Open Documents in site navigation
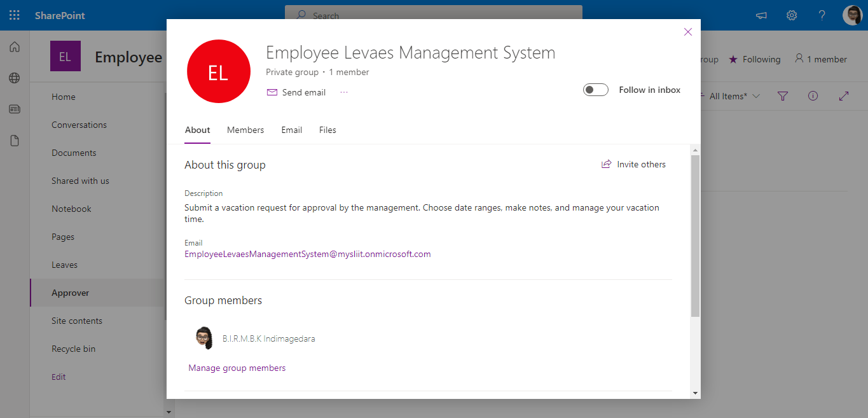The image size is (868, 418). (74, 153)
